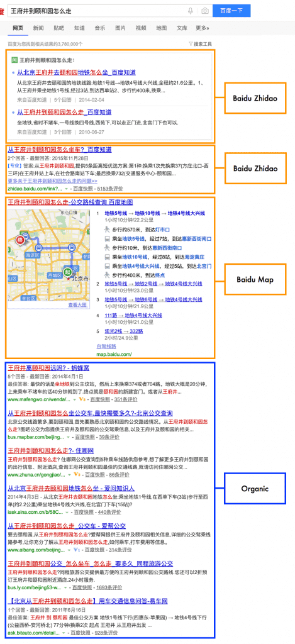
Task: Open the 易车网 用车交通信息问答 result
Action: click(87, 601)
